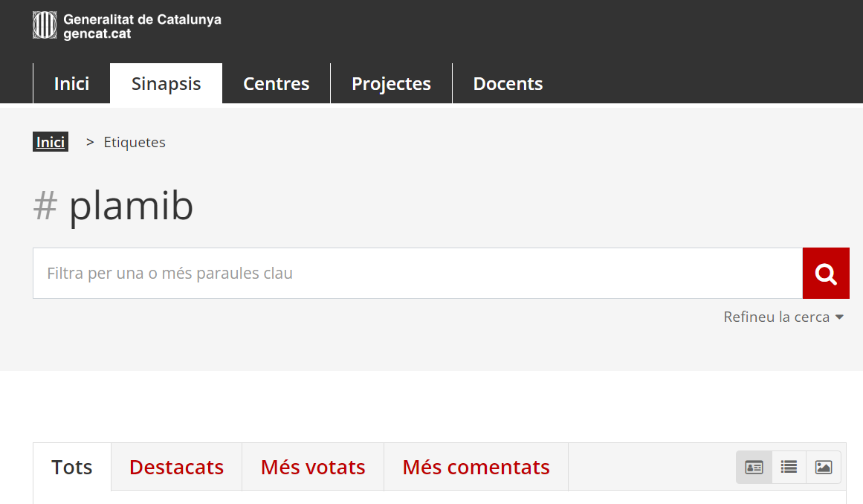Focus the keyword filter search field
This screenshot has width=863, height=504.
(x=417, y=274)
